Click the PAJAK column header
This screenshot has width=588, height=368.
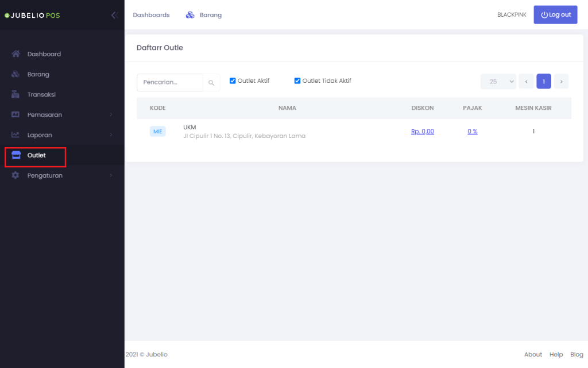[x=473, y=108]
